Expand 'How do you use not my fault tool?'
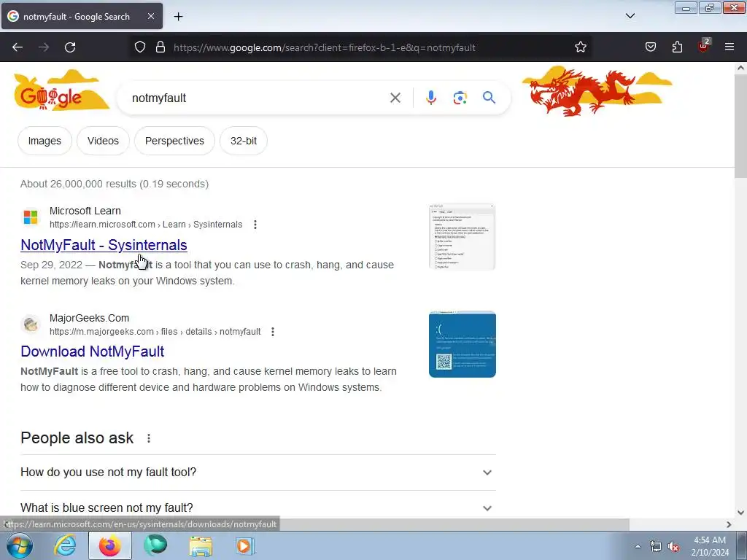The image size is (747, 560). [x=258, y=472]
